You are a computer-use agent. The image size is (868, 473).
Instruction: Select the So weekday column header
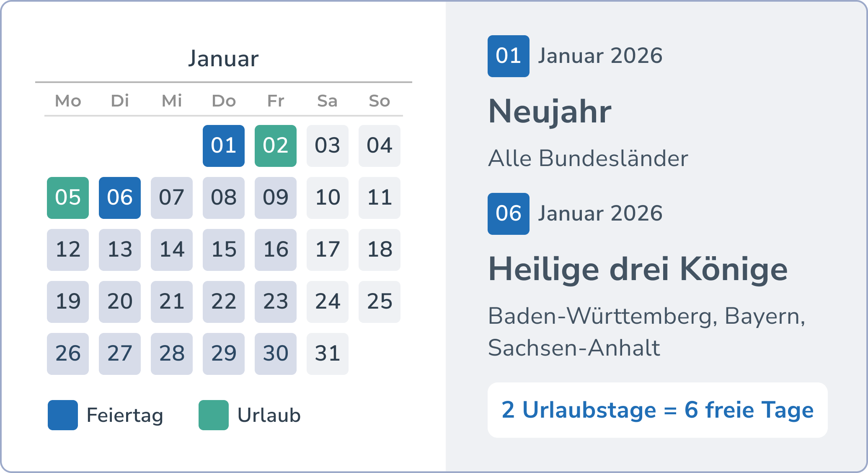pos(379,101)
